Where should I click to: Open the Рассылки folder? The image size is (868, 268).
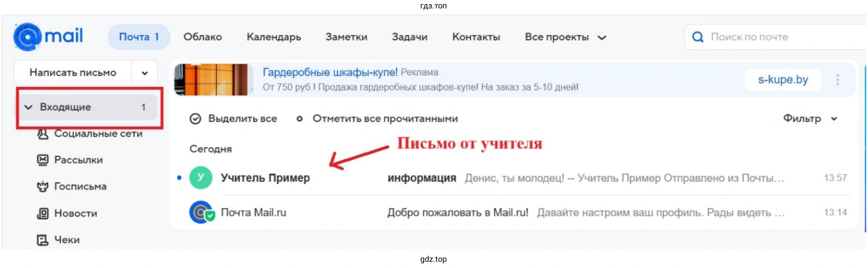coord(79,160)
